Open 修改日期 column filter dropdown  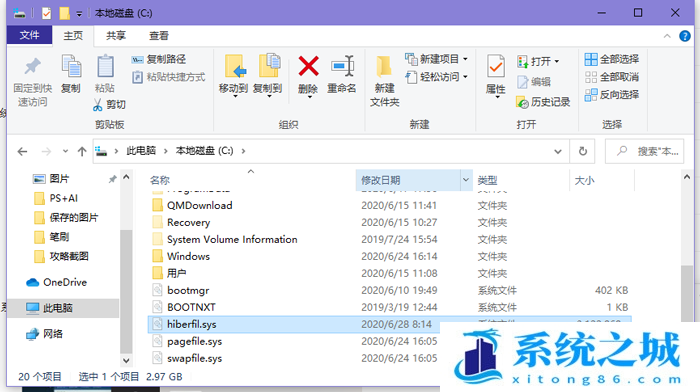(x=466, y=180)
